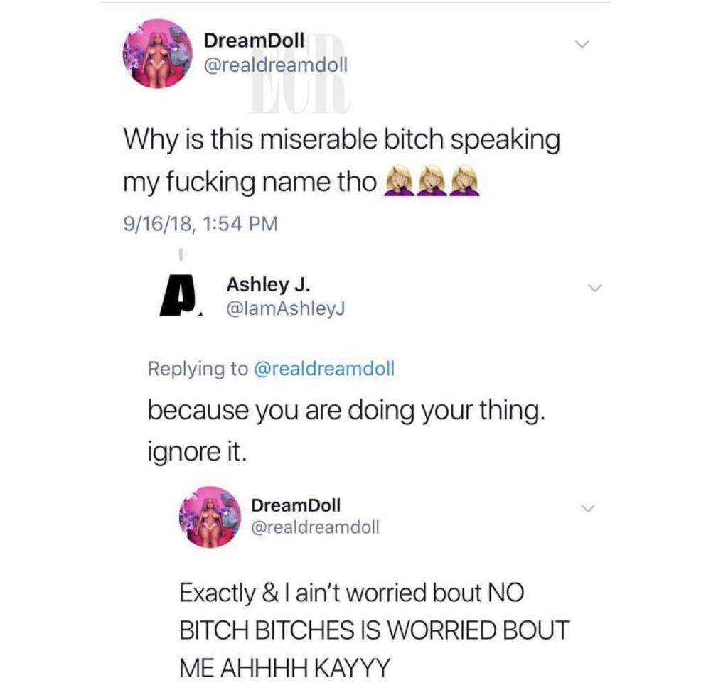The image size is (728, 700).
Task: Open the reply starting 'Exactly & I ain't worried'
Action: coord(374,630)
